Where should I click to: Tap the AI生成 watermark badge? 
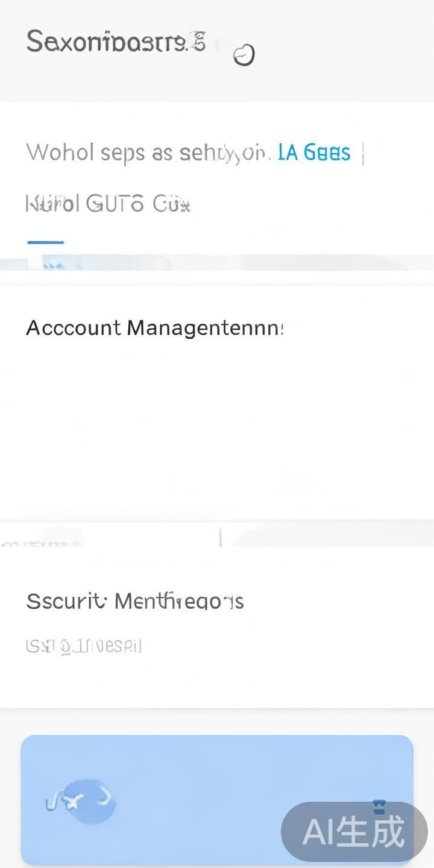coord(354,832)
